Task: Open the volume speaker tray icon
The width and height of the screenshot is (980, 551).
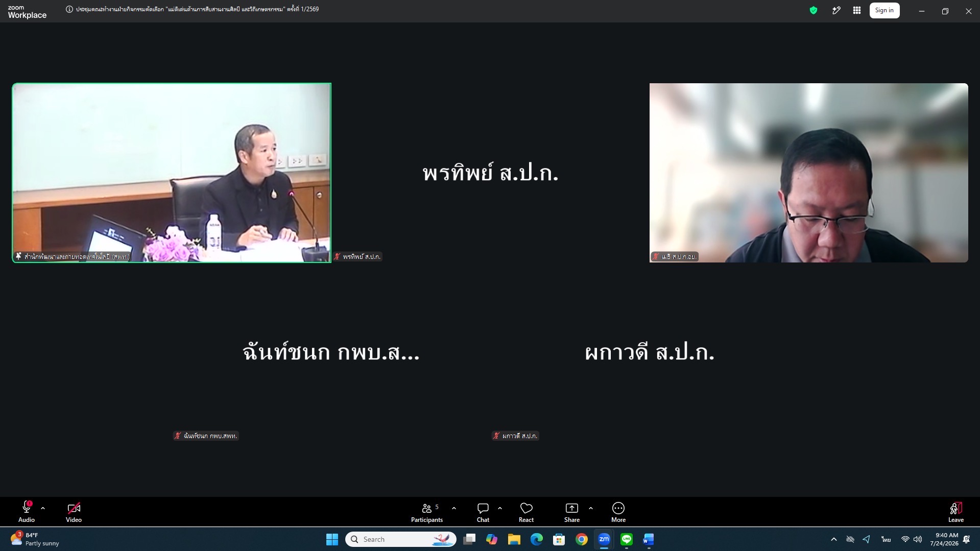Action: 918,539
